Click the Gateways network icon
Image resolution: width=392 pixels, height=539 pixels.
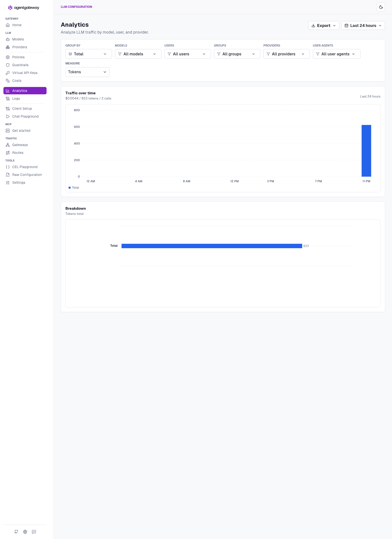[x=8, y=145]
